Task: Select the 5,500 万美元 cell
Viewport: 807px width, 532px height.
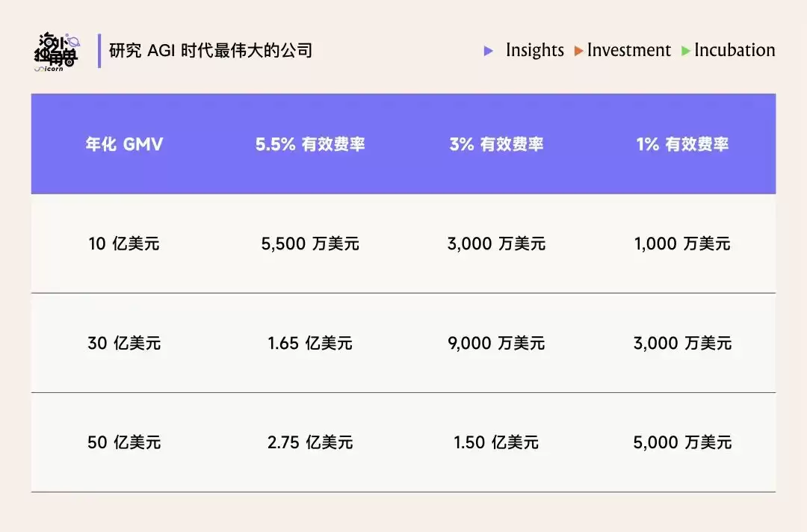Action: pos(310,244)
